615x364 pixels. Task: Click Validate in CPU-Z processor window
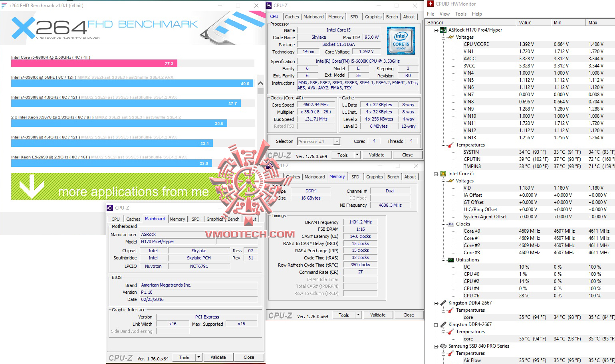tap(377, 155)
